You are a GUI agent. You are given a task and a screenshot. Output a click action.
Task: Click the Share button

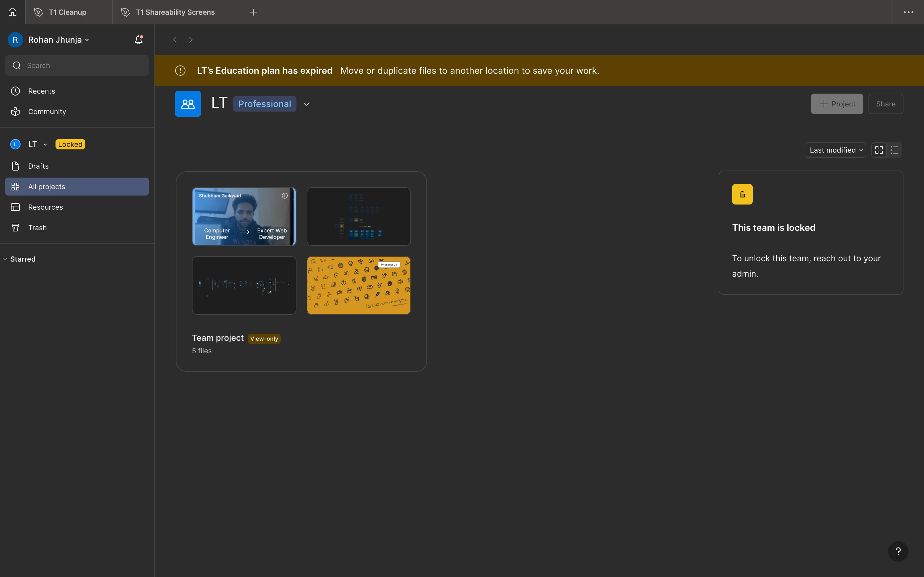tap(886, 104)
